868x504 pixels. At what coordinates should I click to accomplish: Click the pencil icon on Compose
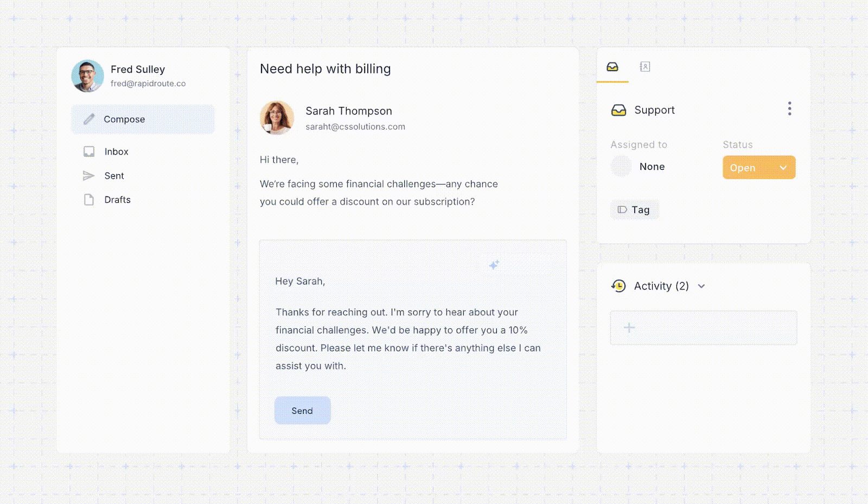pyautogui.click(x=88, y=119)
